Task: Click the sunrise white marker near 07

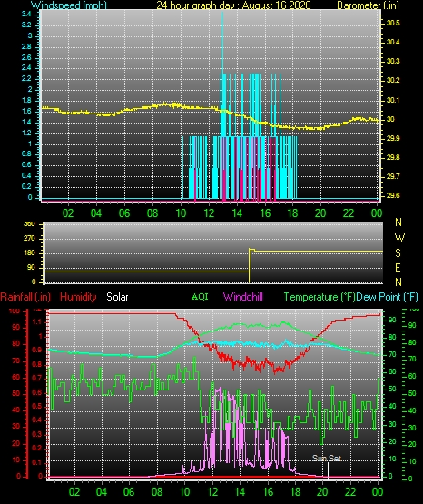Action: click(x=143, y=469)
